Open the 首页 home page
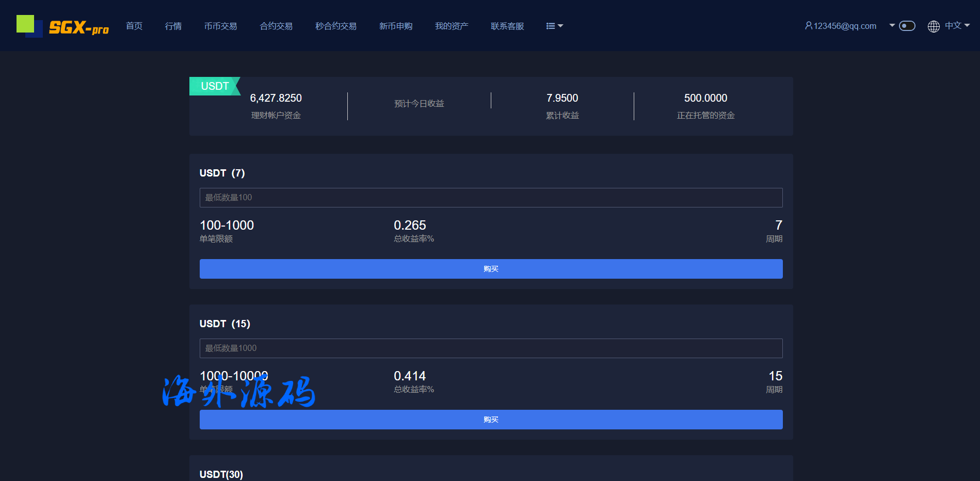This screenshot has height=481, width=980. point(134,26)
